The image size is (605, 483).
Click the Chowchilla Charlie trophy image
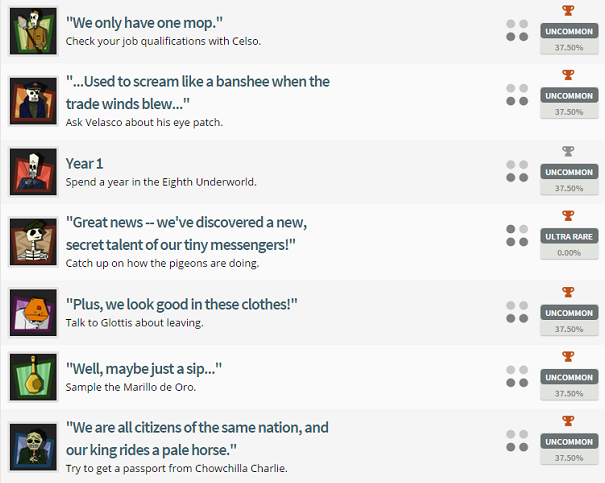pyautogui.click(x=33, y=448)
